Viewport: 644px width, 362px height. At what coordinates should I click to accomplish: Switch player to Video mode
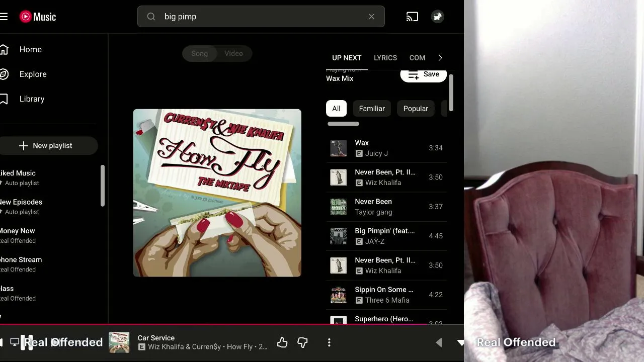233,53
